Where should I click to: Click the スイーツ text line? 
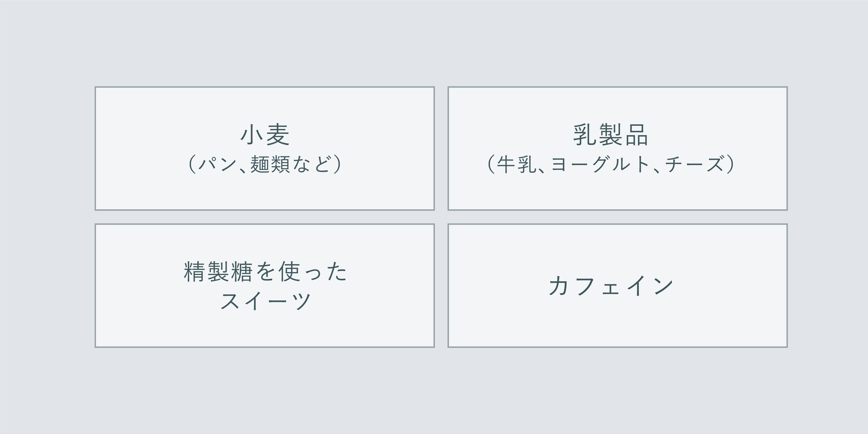(265, 301)
